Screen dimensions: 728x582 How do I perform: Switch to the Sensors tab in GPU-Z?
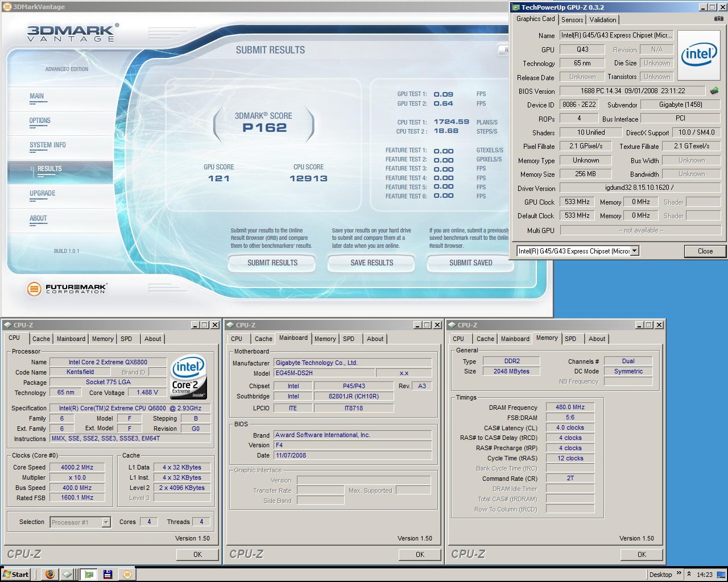tap(572, 19)
